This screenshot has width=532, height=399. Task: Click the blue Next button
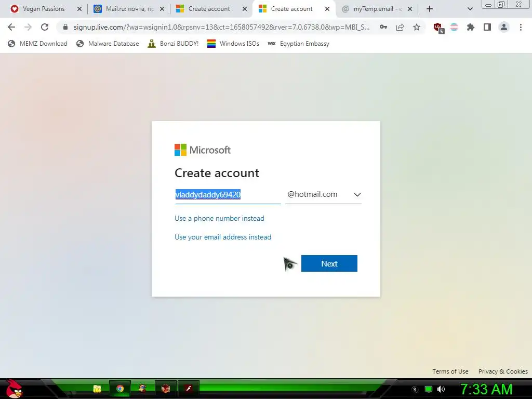(x=329, y=263)
